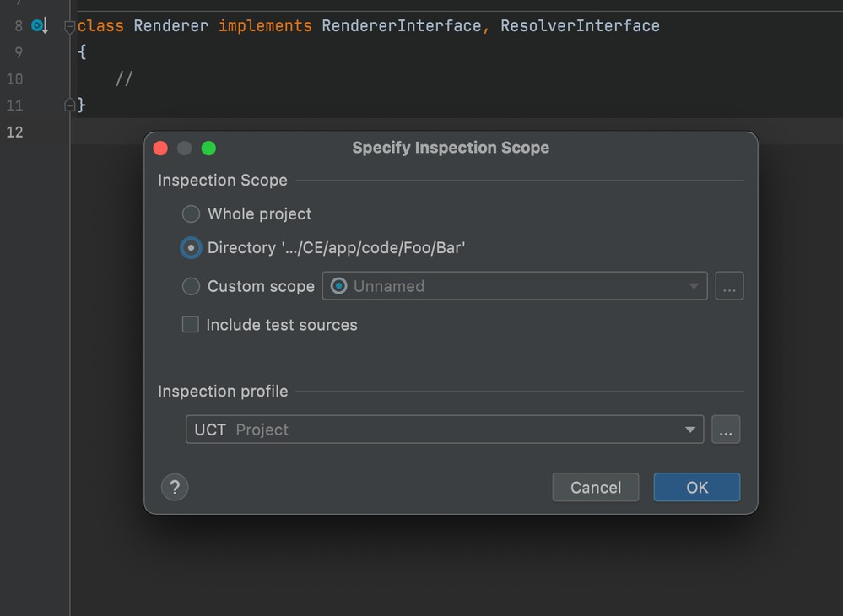Enable Include test sources checkbox
This screenshot has width=843, height=616.
(192, 325)
